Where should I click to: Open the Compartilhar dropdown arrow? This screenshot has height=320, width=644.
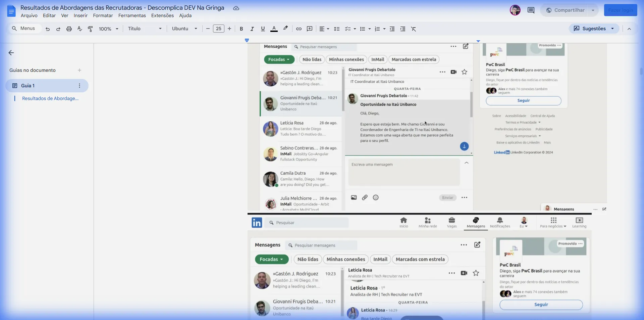[593, 10]
